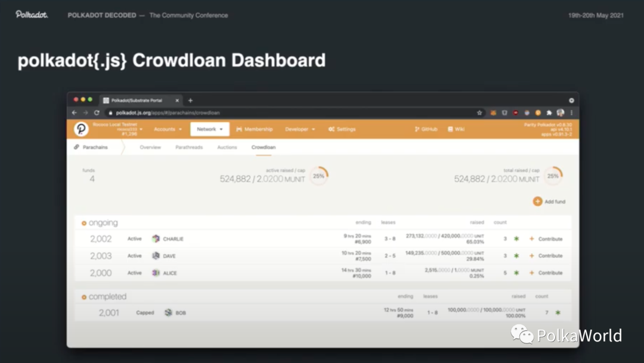The image size is (644, 363).
Task: Switch to the Parathreads tab
Action: click(x=189, y=147)
